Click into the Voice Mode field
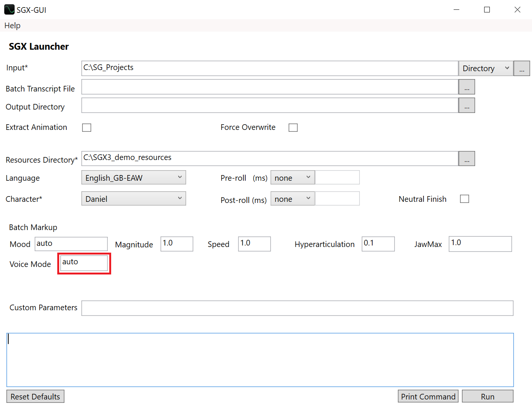The height and width of the screenshot is (407, 532). 84,263
